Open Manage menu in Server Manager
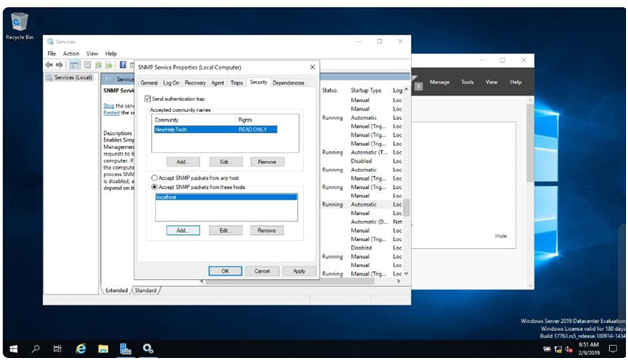628x360 pixels. pyautogui.click(x=439, y=82)
